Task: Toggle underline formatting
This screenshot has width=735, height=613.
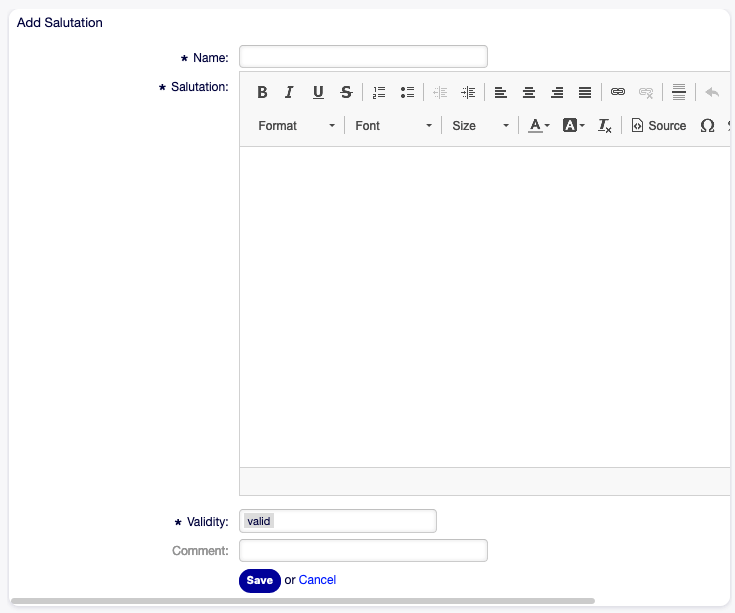Action: 318,92
